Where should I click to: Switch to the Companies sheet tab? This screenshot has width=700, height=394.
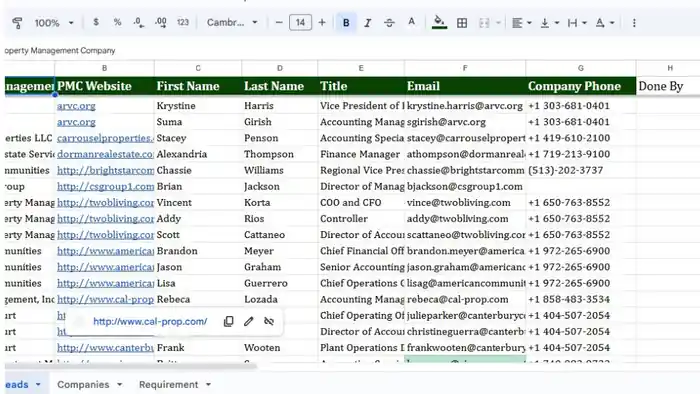[x=83, y=384]
